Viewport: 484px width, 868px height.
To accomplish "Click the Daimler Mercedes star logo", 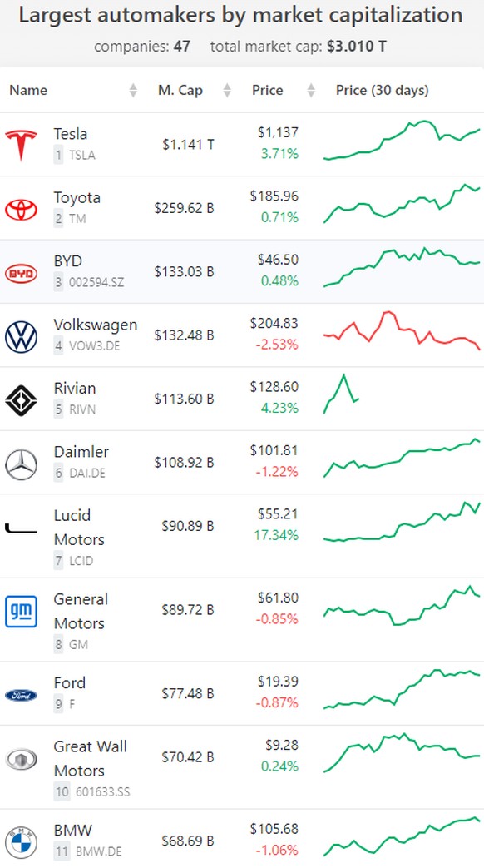I will tap(21, 464).
